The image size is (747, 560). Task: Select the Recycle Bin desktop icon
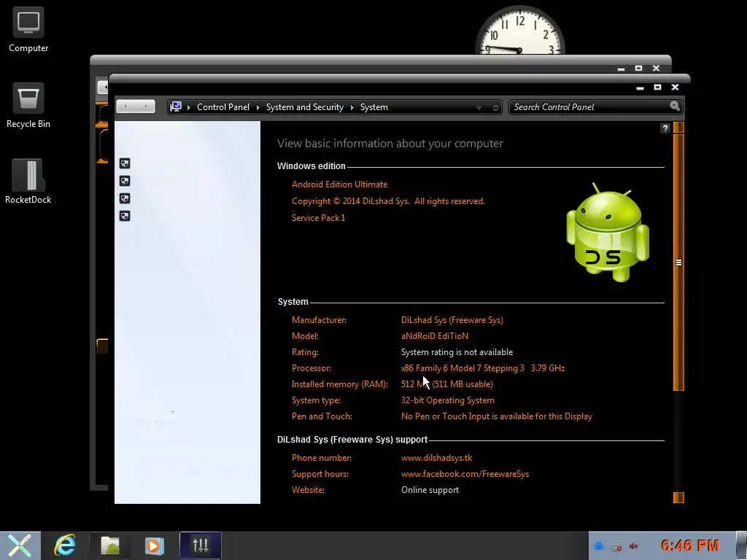28,105
